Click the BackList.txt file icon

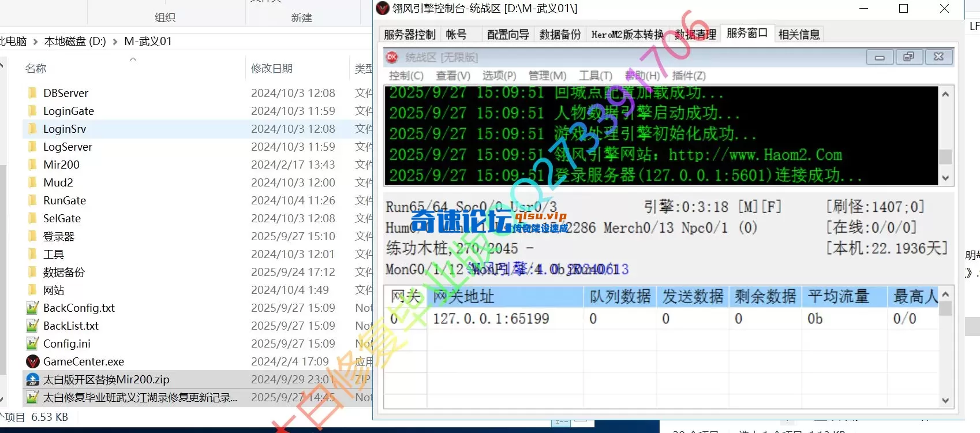tap(32, 326)
